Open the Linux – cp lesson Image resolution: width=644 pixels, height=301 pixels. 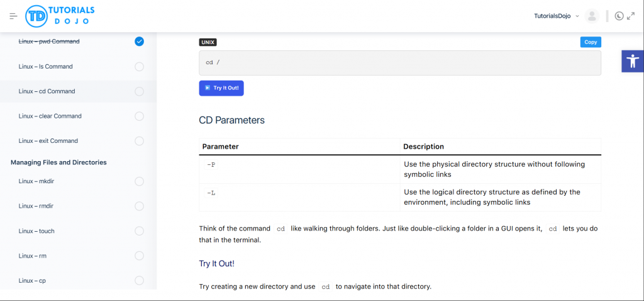pos(32,281)
